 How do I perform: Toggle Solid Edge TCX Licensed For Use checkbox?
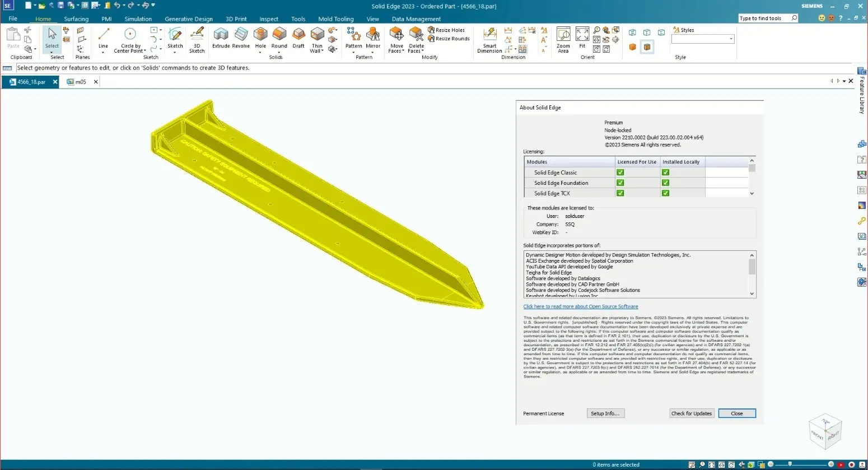point(620,193)
